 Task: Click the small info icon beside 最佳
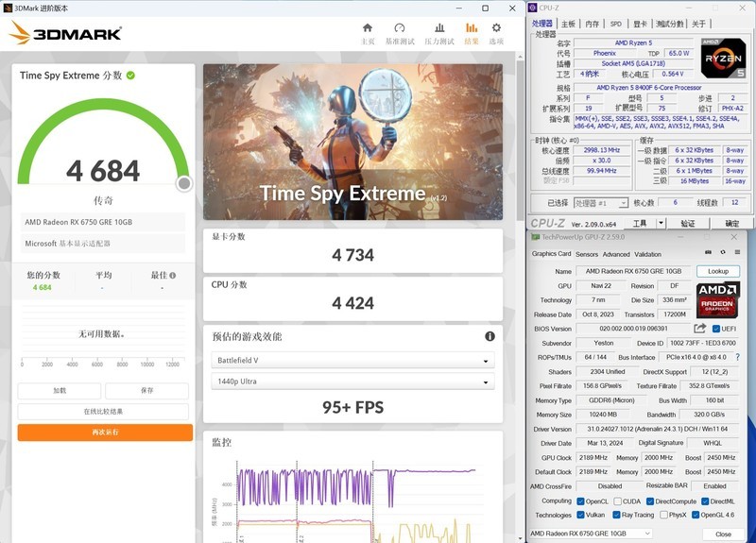[173, 275]
